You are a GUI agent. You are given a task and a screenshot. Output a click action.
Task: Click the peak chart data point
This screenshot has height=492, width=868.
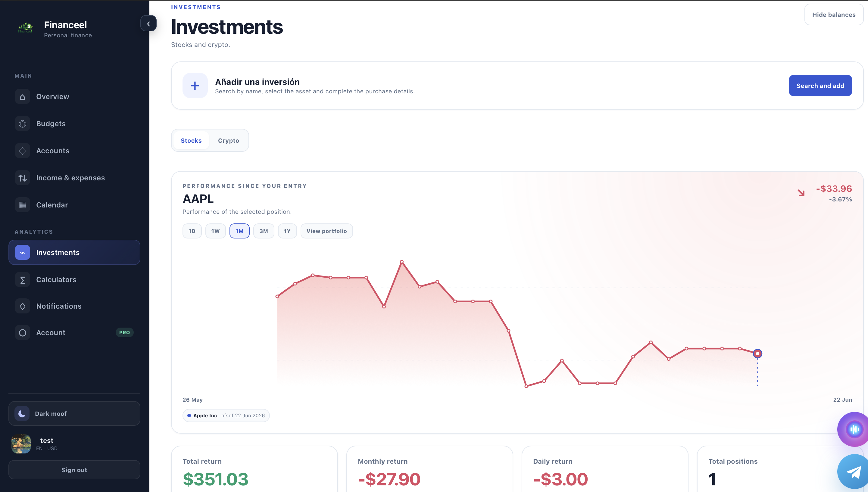click(401, 262)
